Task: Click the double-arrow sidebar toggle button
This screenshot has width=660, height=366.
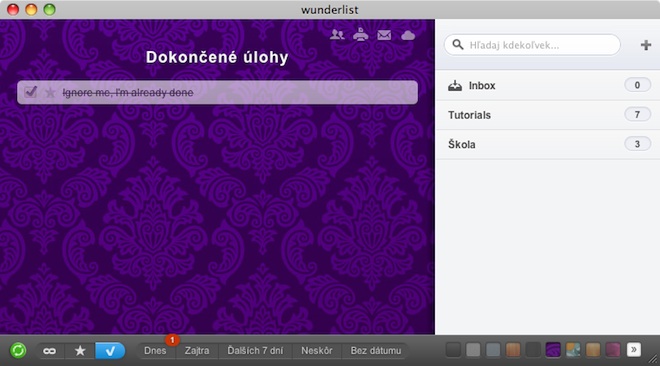Action: click(633, 350)
